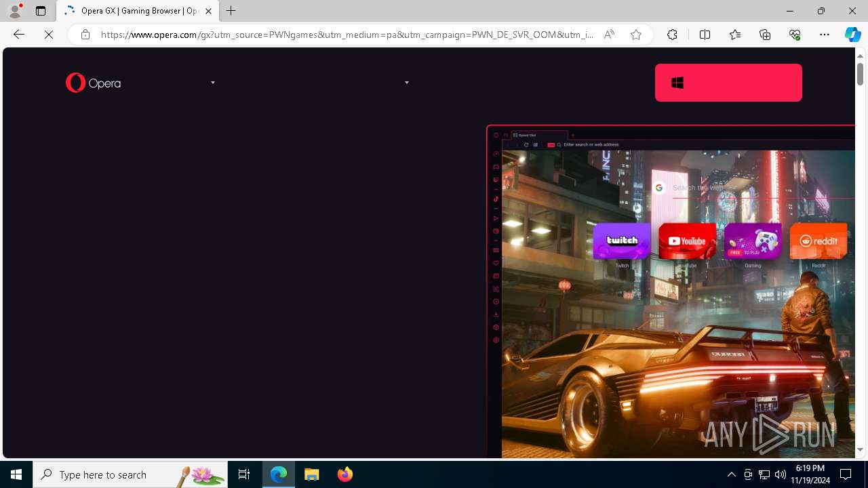View site information lock icon

pyautogui.click(x=85, y=35)
